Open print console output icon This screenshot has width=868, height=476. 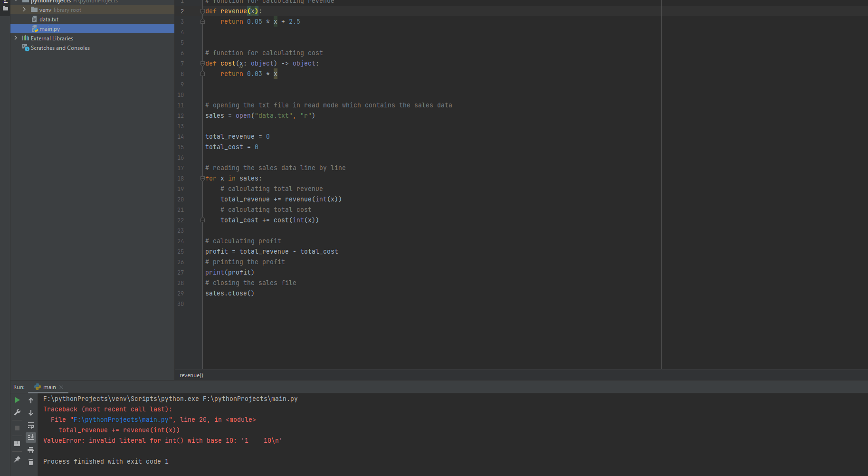[x=31, y=450]
